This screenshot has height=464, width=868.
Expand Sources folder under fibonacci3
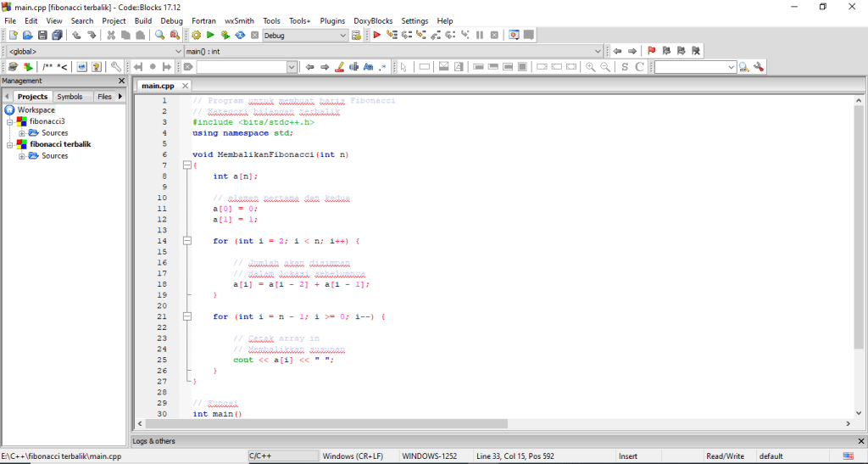click(22, 133)
